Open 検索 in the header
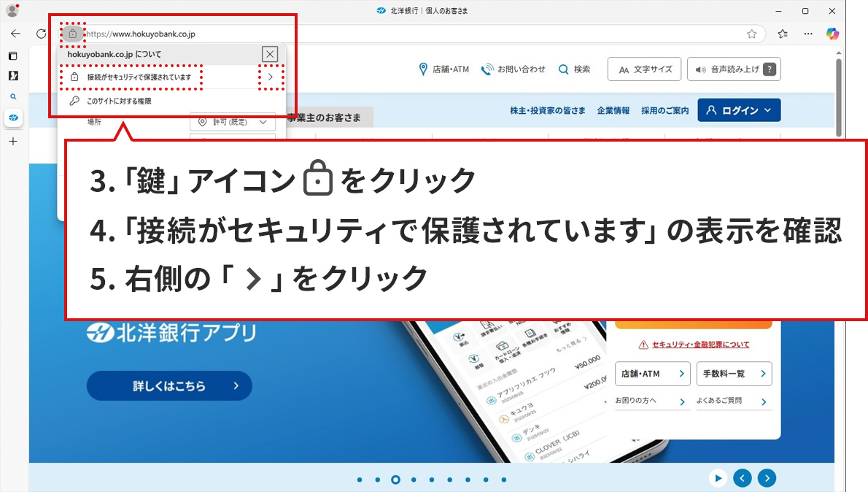The image size is (868, 492). [x=575, y=69]
